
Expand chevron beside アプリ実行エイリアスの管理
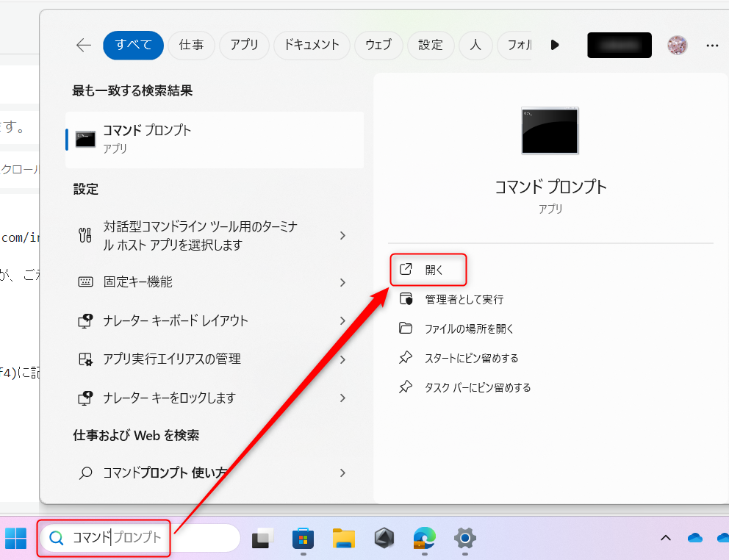[342, 359]
